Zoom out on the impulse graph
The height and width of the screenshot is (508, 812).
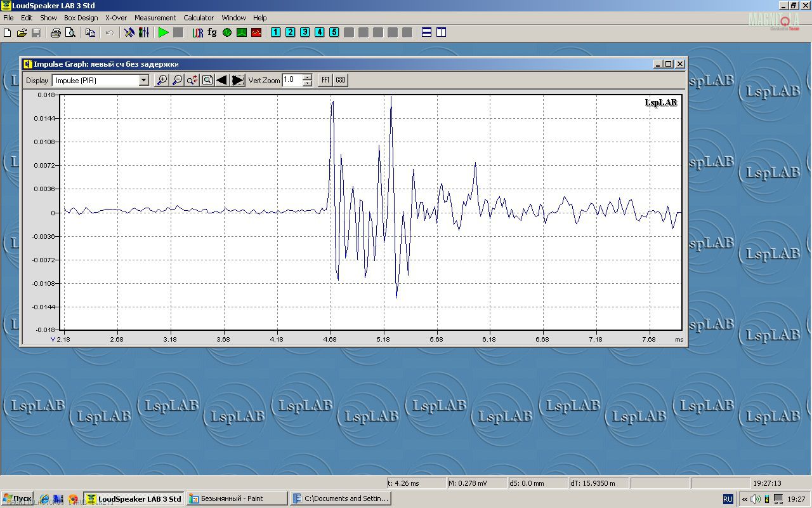tap(177, 80)
